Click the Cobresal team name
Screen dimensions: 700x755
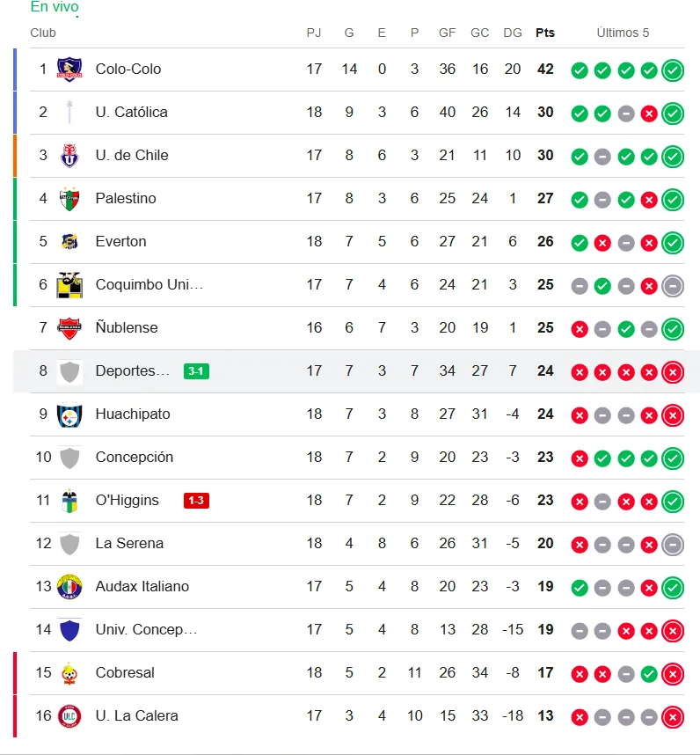pyautogui.click(x=125, y=672)
